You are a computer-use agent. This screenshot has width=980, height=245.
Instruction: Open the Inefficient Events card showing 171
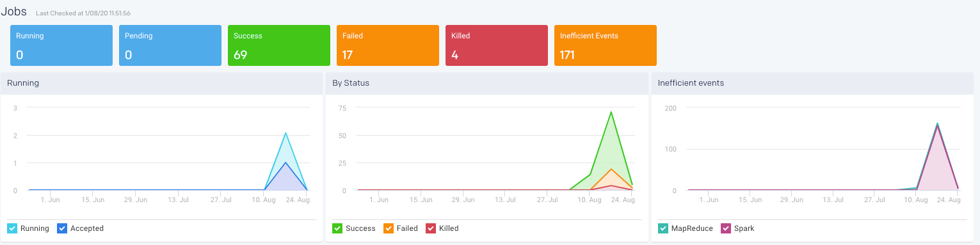pyautogui.click(x=606, y=45)
